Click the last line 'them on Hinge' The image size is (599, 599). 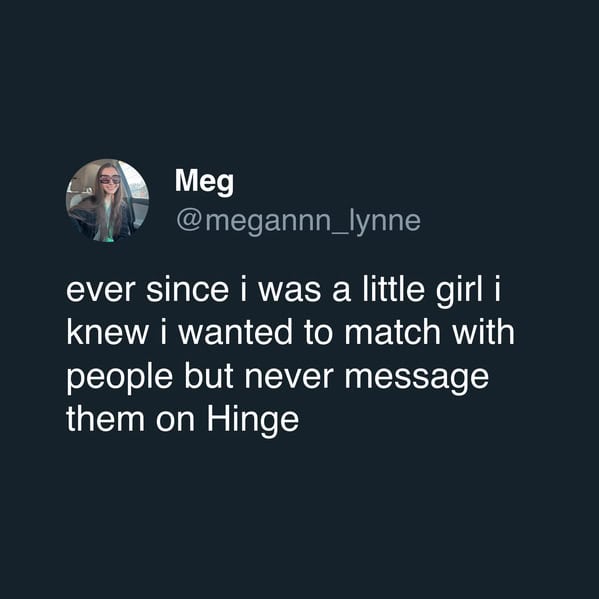[183, 420]
